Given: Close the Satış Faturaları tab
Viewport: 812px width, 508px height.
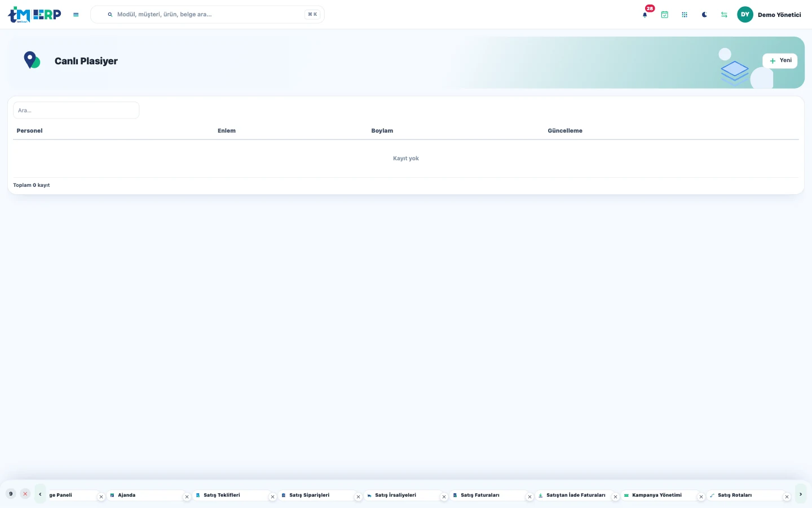Looking at the screenshot, I should tap(530, 497).
